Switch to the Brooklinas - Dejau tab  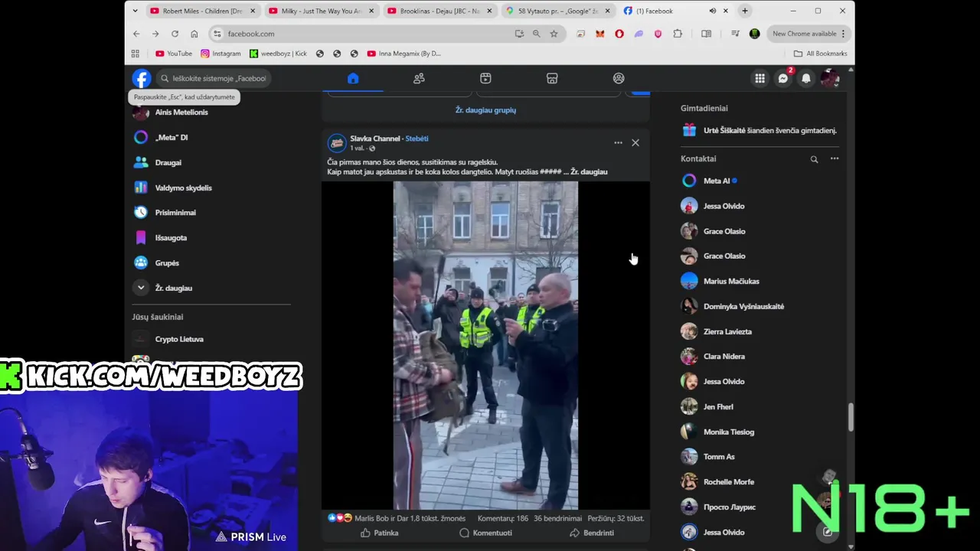click(439, 11)
